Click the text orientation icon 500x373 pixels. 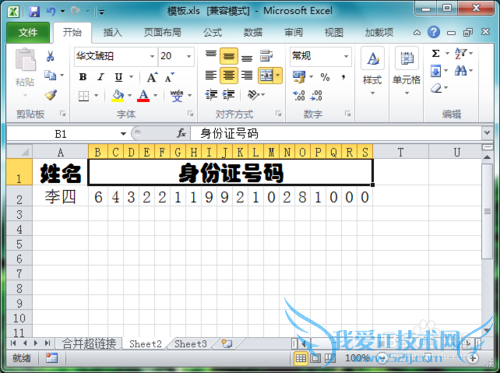[x=253, y=95]
